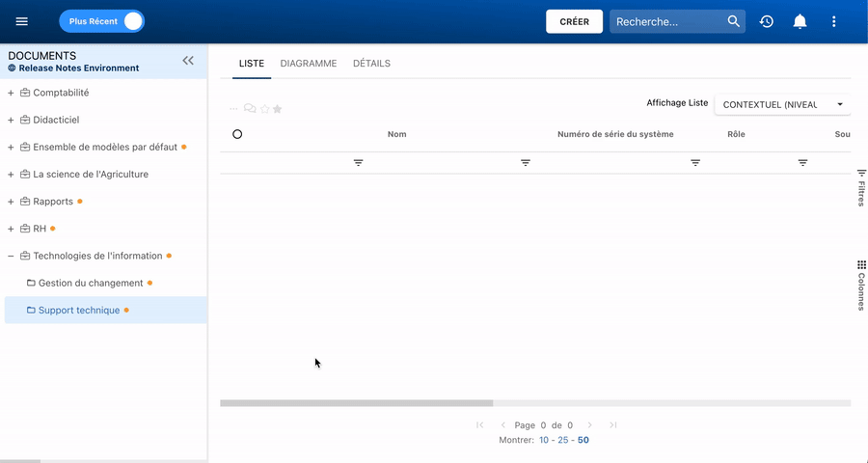
Task: Sort by Numéro de série du système
Action: 615,134
